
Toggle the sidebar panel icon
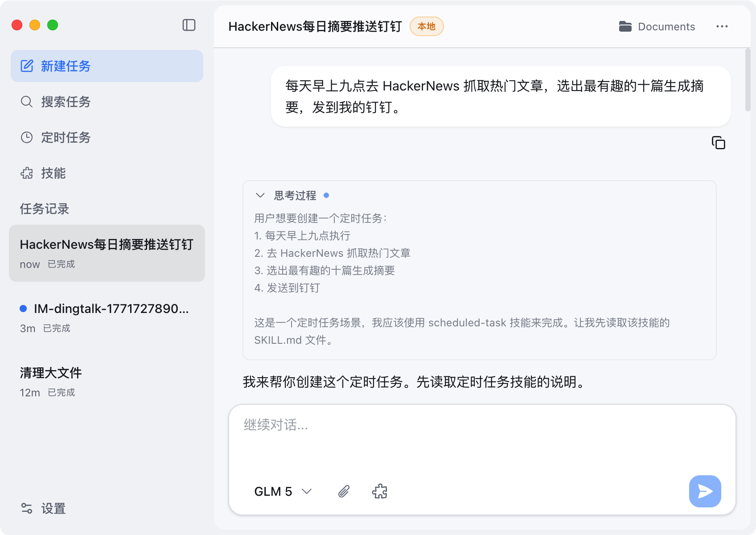(189, 25)
